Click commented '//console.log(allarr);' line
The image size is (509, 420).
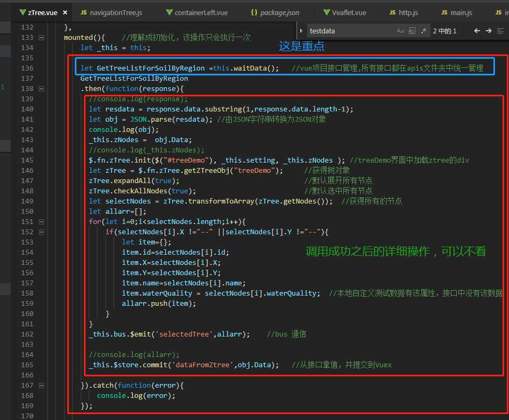pos(134,355)
